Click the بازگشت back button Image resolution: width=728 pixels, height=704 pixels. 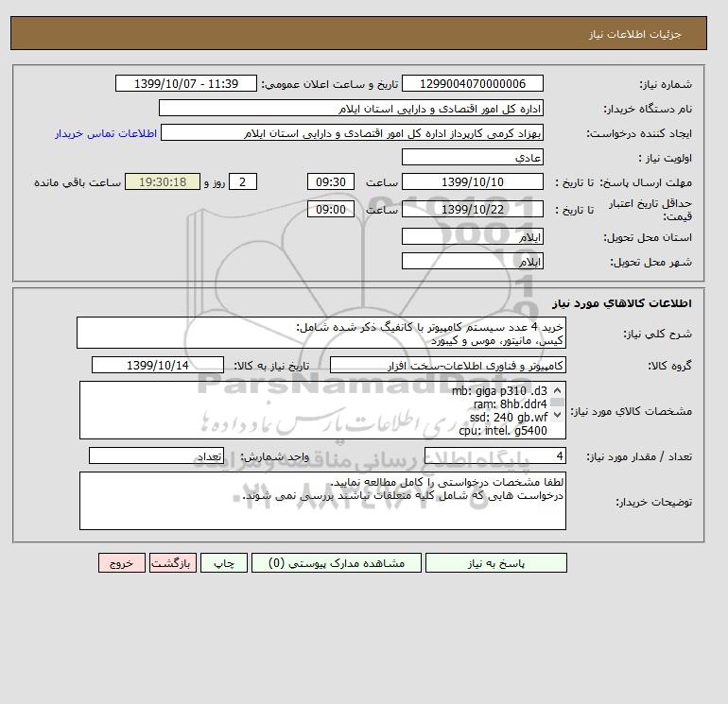click(x=173, y=563)
